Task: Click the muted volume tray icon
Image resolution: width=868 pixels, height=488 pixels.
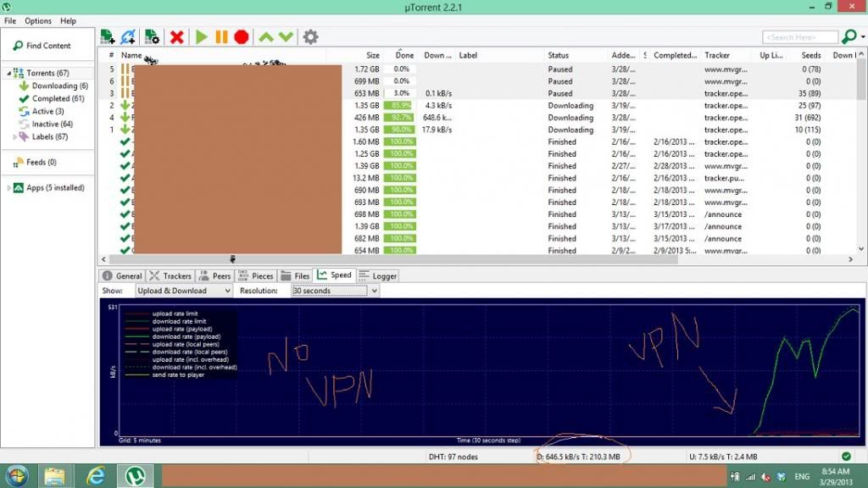Action: [x=766, y=476]
